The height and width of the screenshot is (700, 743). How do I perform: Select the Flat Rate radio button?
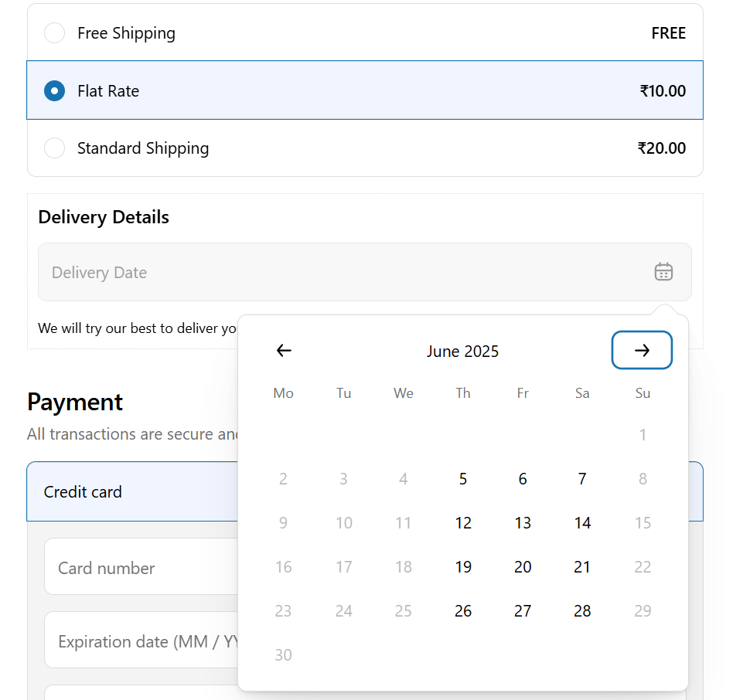[54, 90]
